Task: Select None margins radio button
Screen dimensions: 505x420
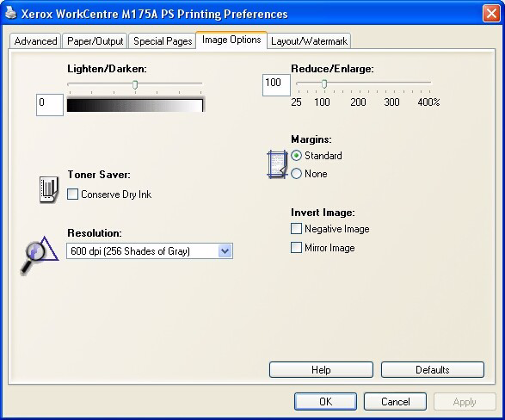Action: click(296, 174)
